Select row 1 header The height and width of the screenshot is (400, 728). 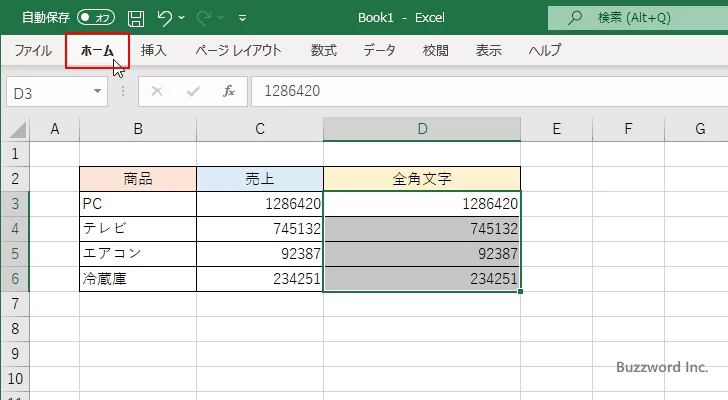15,154
